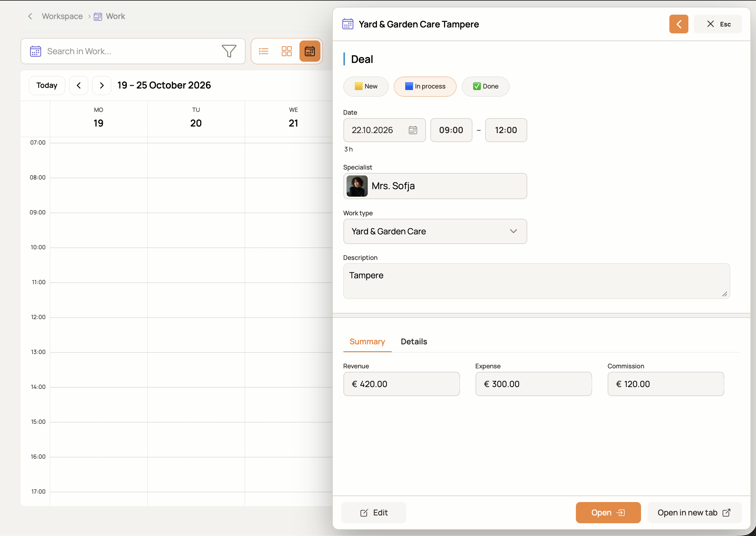Mark the deal status as Done
The height and width of the screenshot is (536, 756).
(x=486, y=86)
